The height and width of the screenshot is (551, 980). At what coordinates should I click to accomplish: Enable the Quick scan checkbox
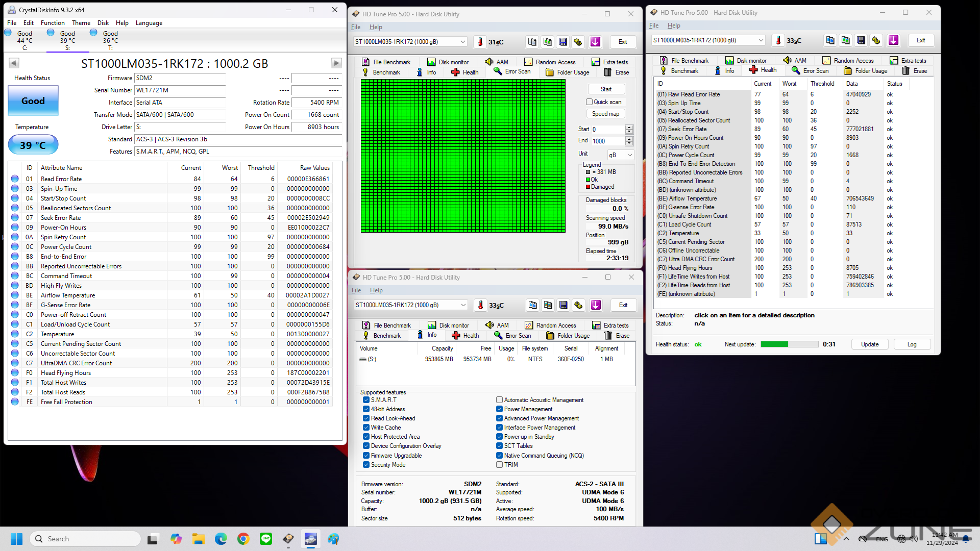[x=589, y=102]
